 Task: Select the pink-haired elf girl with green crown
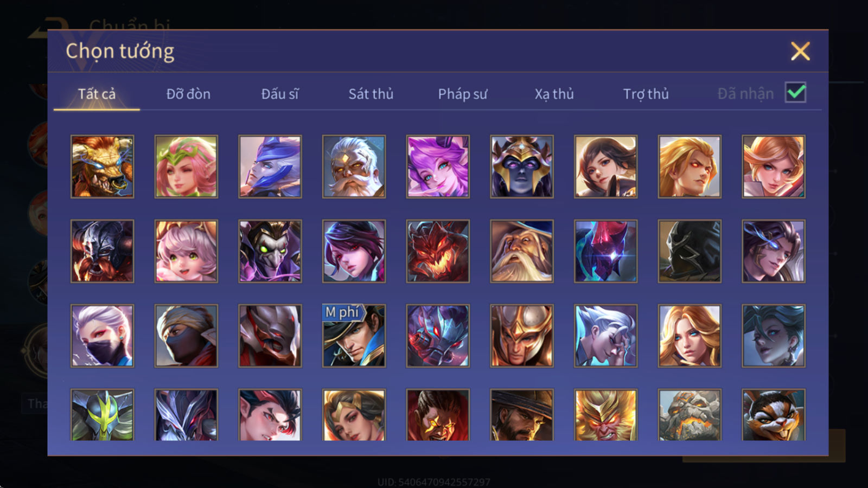186,166
